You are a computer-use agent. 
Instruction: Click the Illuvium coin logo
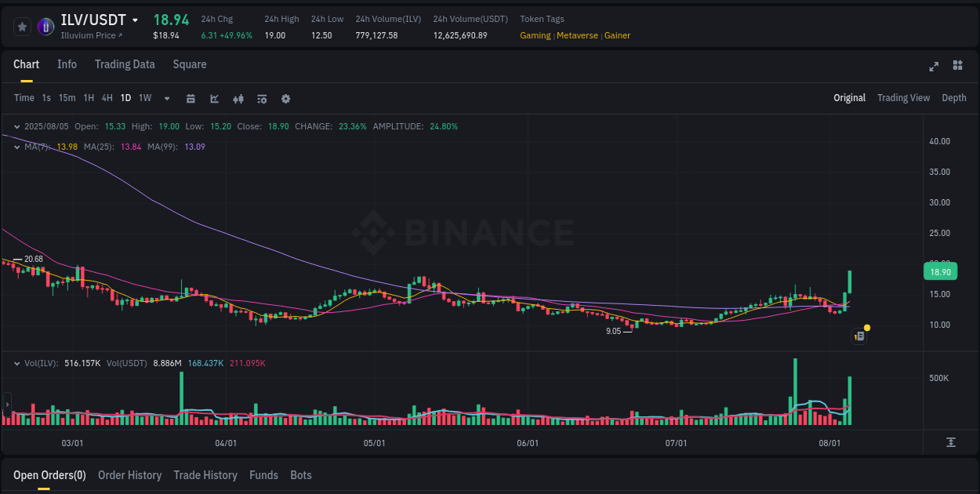tap(45, 26)
